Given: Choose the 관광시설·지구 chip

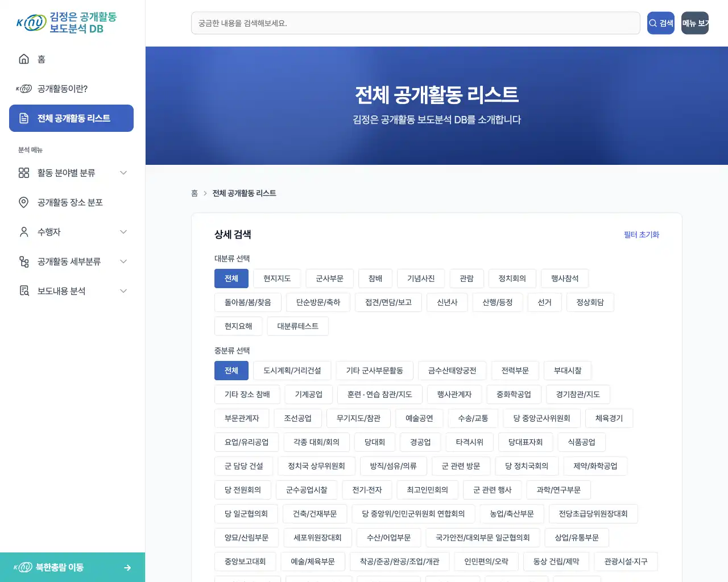Looking at the screenshot, I should tap(626, 562).
